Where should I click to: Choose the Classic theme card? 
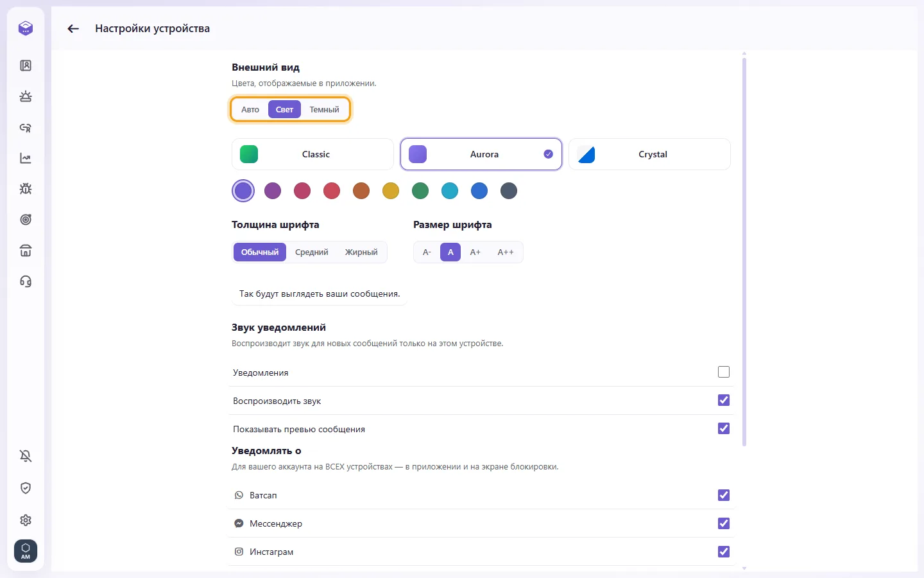point(312,154)
